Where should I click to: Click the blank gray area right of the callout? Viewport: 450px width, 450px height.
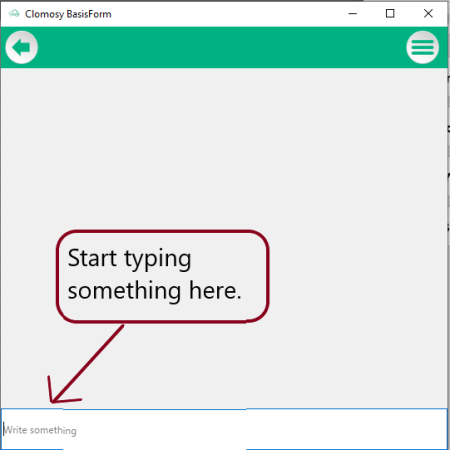click(x=358, y=276)
